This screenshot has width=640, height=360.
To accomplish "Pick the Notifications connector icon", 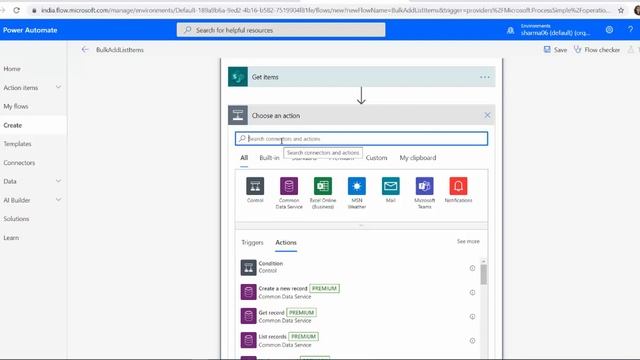I will 458,186.
